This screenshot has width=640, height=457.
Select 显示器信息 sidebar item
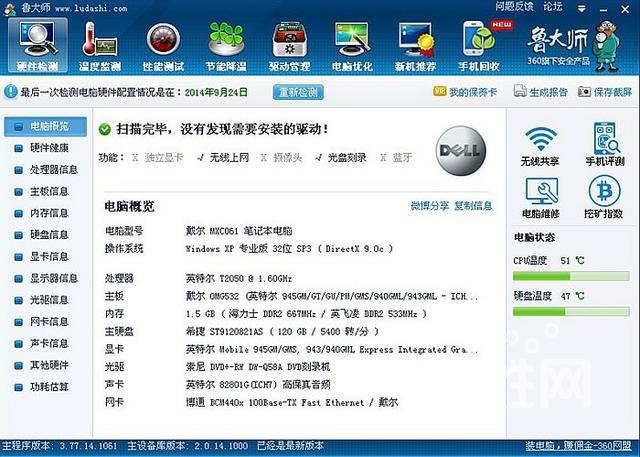click(x=45, y=279)
